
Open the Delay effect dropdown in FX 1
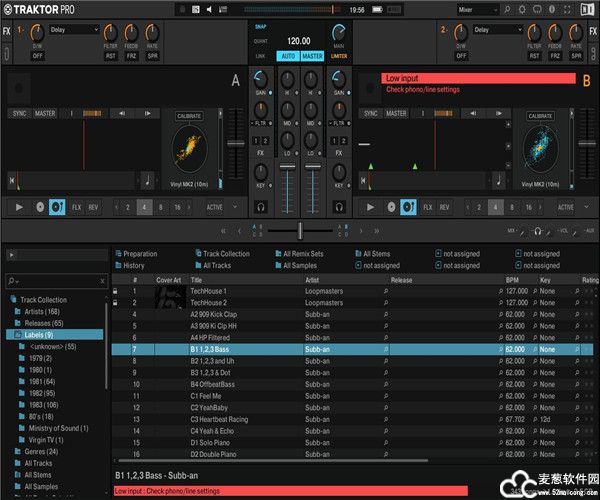click(x=74, y=30)
